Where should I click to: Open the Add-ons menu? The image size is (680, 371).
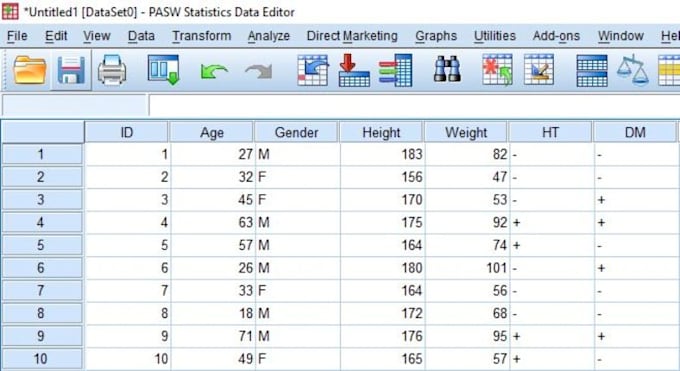pos(556,36)
